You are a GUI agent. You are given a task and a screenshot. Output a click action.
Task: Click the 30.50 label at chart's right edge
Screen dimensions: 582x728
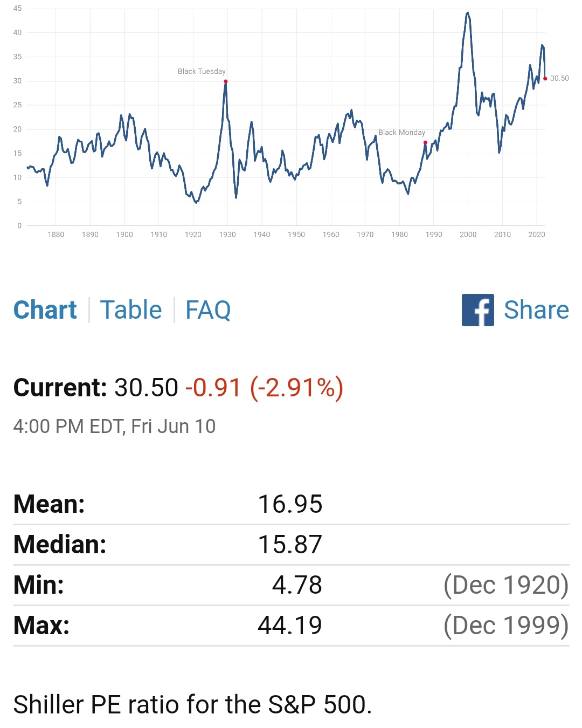[559, 79]
